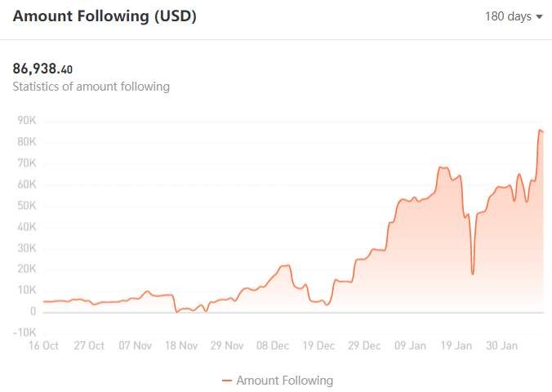The image size is (552, 392).
Task: Open the 180 days period dropdown
Action: [514, 16]
